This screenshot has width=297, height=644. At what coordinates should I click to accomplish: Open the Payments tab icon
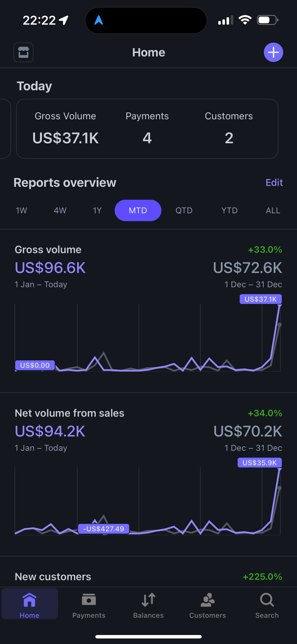89,600
